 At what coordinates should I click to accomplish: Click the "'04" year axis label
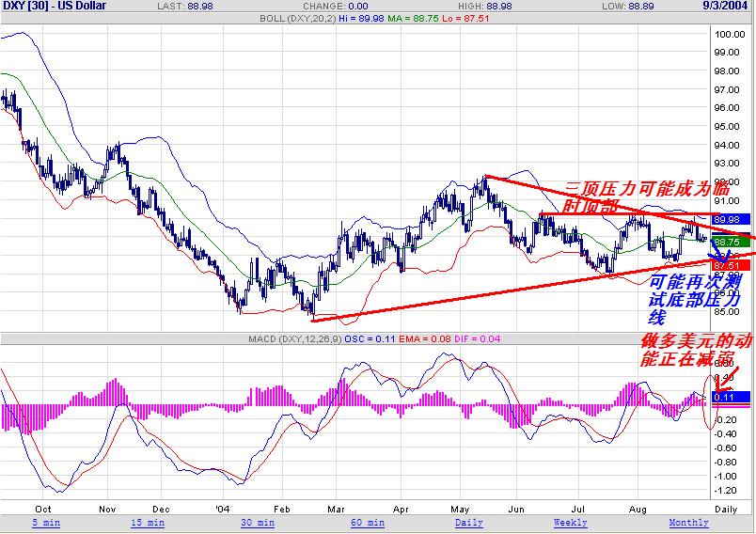[223, 509]
